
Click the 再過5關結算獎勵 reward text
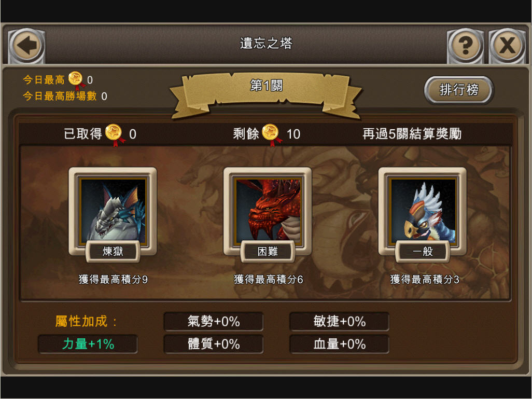click(412, 134)
